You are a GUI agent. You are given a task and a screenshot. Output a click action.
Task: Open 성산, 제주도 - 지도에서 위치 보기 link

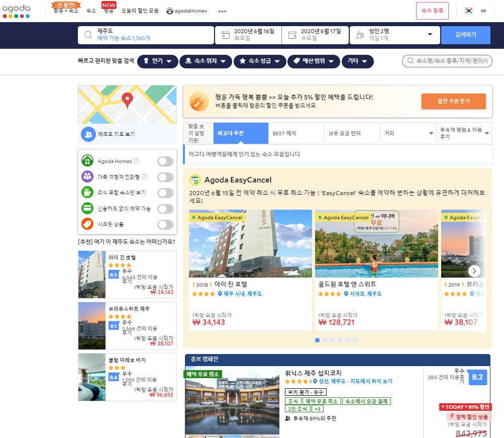tap(355, 381)
